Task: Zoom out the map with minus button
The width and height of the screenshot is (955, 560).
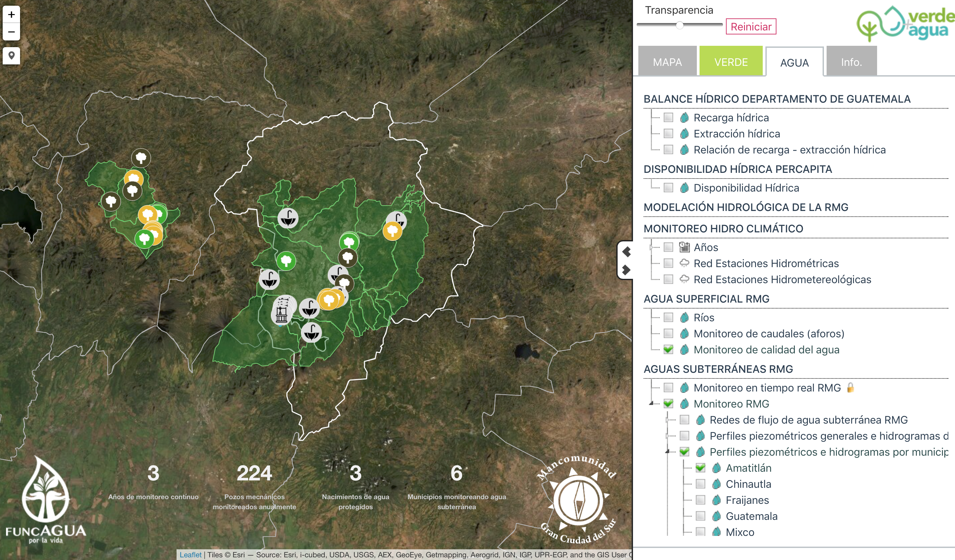Action: tap(11, 32)
